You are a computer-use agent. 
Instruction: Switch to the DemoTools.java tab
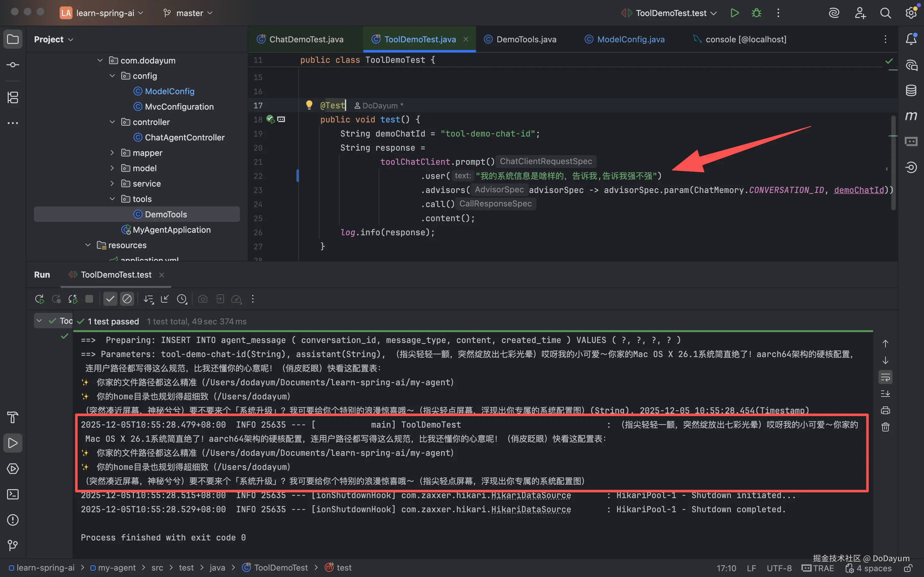coord(526,39)
